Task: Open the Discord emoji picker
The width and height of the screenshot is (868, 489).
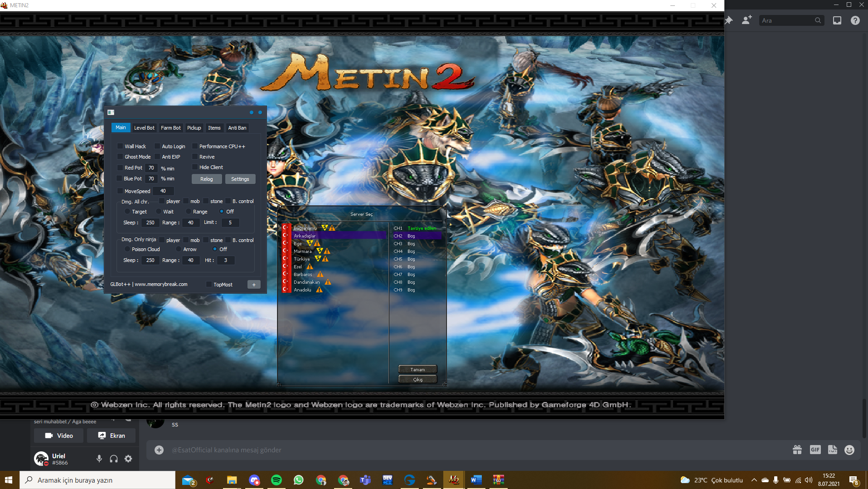Action: coord(849,450)
